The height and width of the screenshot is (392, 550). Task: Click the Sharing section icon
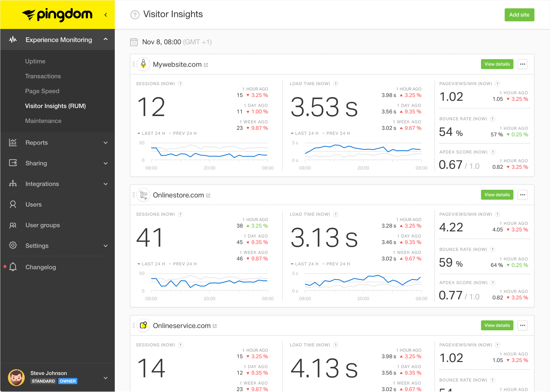point(13,163)
